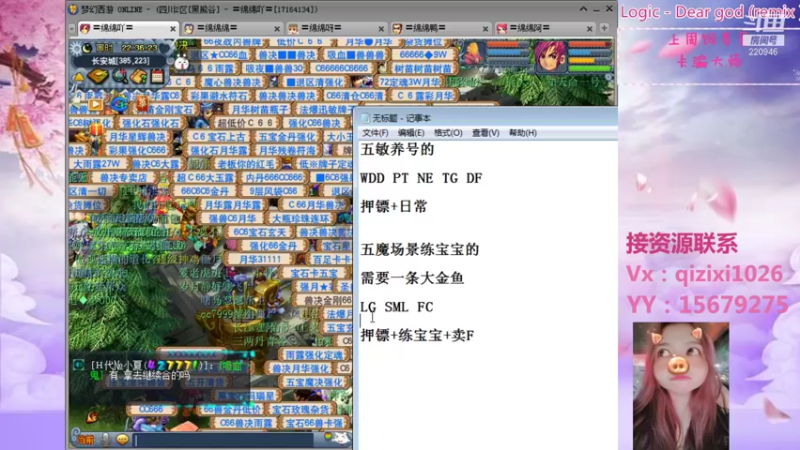Image resolution: width=800 pixels, height=450 pixels.
Task: Click the yellow pet portrait
Action: point(473,54)
